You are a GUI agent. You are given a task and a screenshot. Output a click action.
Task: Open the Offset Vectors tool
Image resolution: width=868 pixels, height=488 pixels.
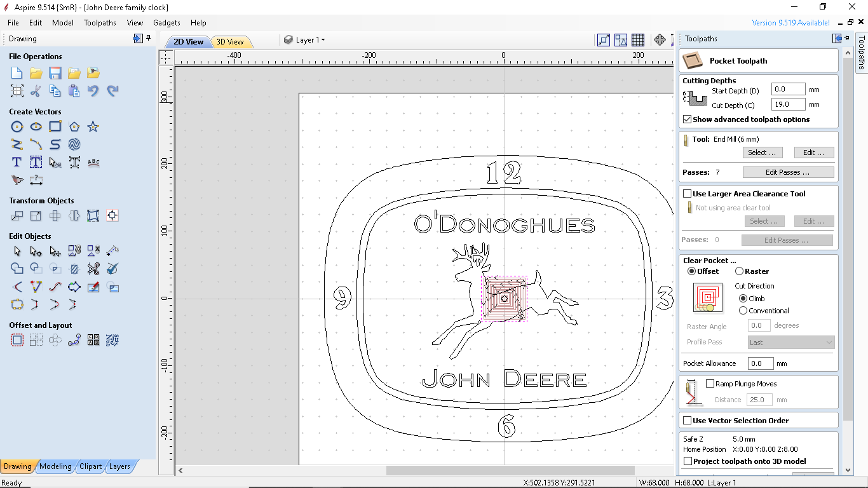pyautogui.click(x=17, y=340)
